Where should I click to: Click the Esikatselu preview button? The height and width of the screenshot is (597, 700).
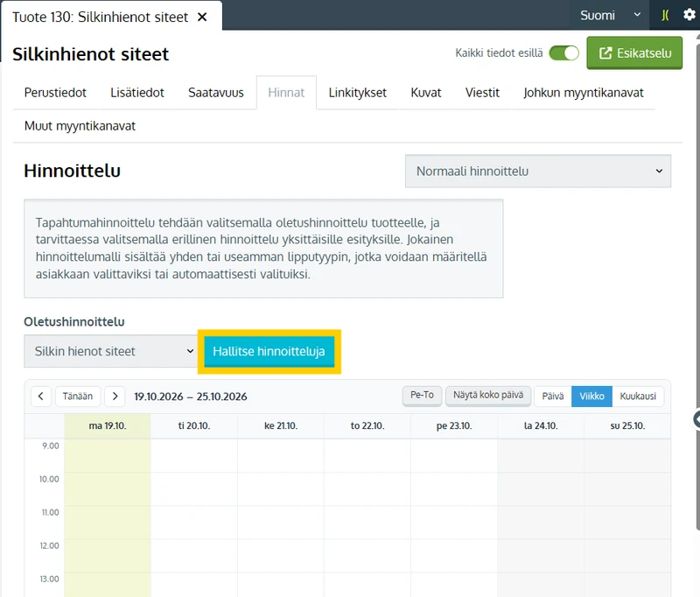[634, 53]
